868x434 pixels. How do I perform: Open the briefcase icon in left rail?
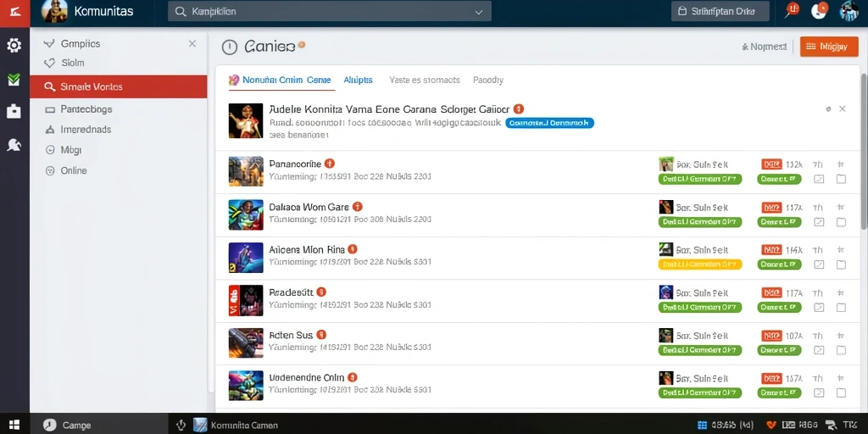pos(14,111)
